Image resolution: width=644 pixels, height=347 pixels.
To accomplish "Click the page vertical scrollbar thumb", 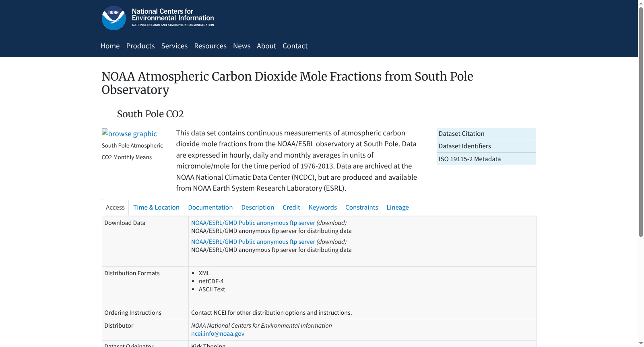I will pos(641,122).
